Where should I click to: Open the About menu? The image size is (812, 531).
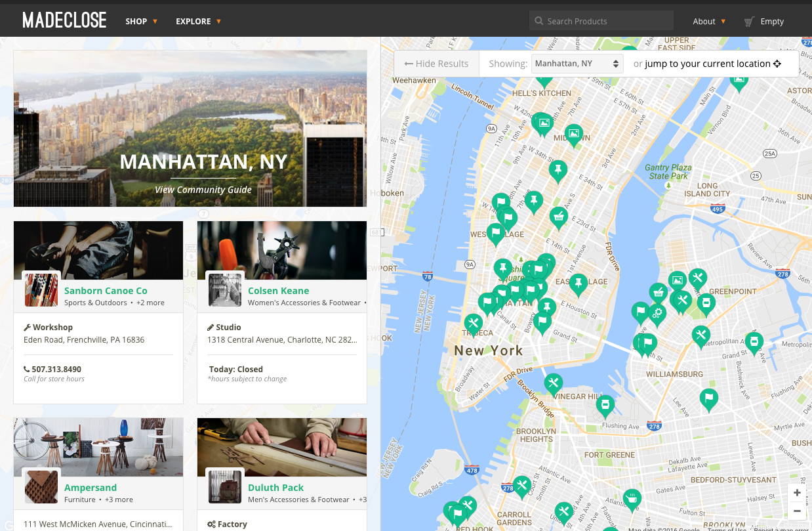[709, 21]
